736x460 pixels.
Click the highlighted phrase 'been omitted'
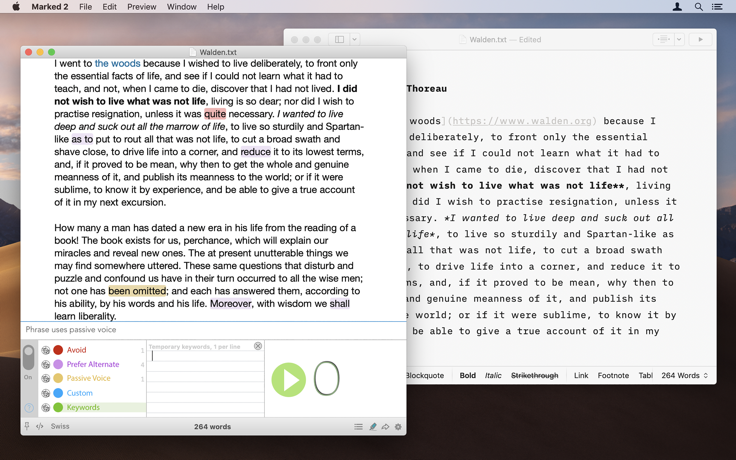click(x=137, y=291)
